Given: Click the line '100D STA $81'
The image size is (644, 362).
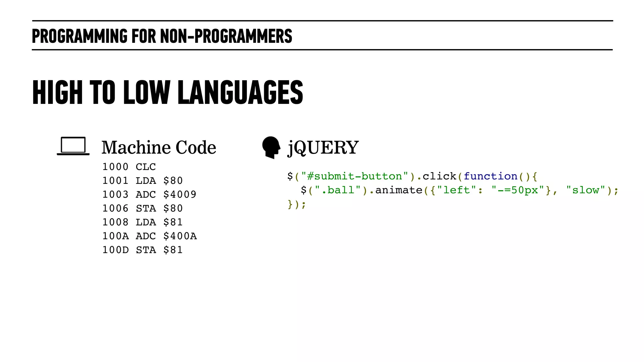Looking at the screenshot, I should (x=142, y=250).
